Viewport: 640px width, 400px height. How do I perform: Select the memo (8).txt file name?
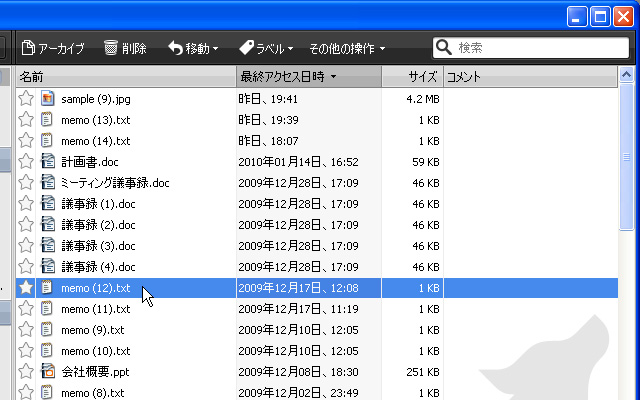click(x=93, y=393)
